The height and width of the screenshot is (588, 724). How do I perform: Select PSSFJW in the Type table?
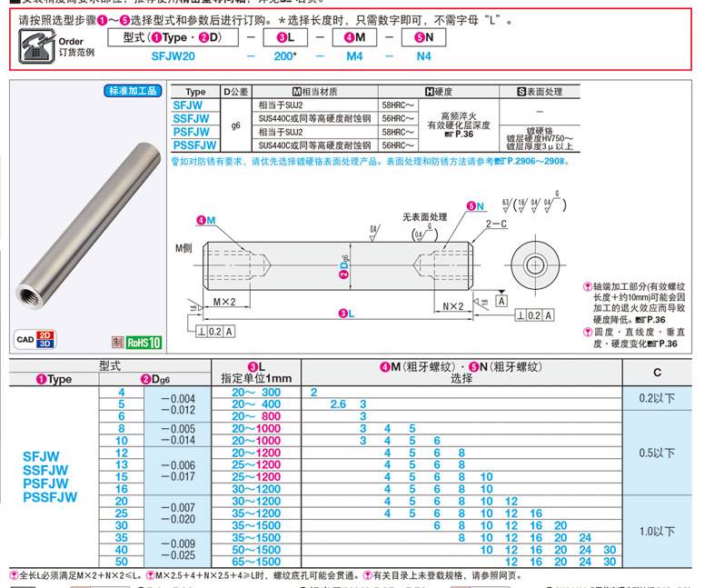point(195,145)
